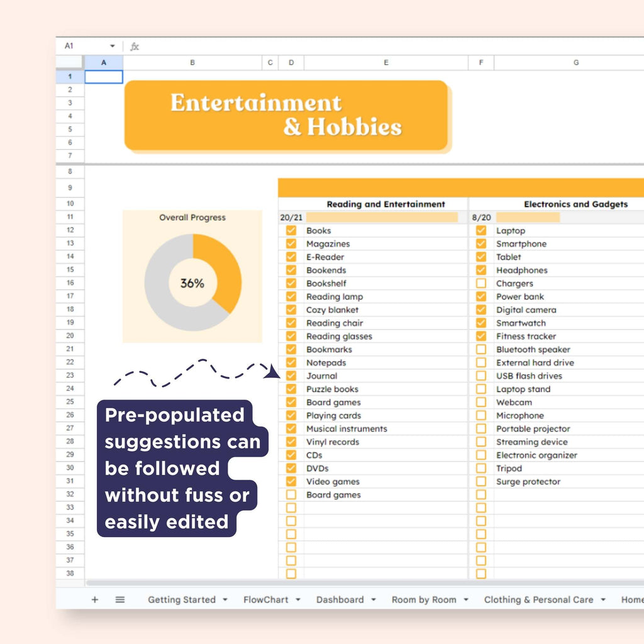
Task: Open the Room by Room tab dropdown
Action: [x=465, y=599]
